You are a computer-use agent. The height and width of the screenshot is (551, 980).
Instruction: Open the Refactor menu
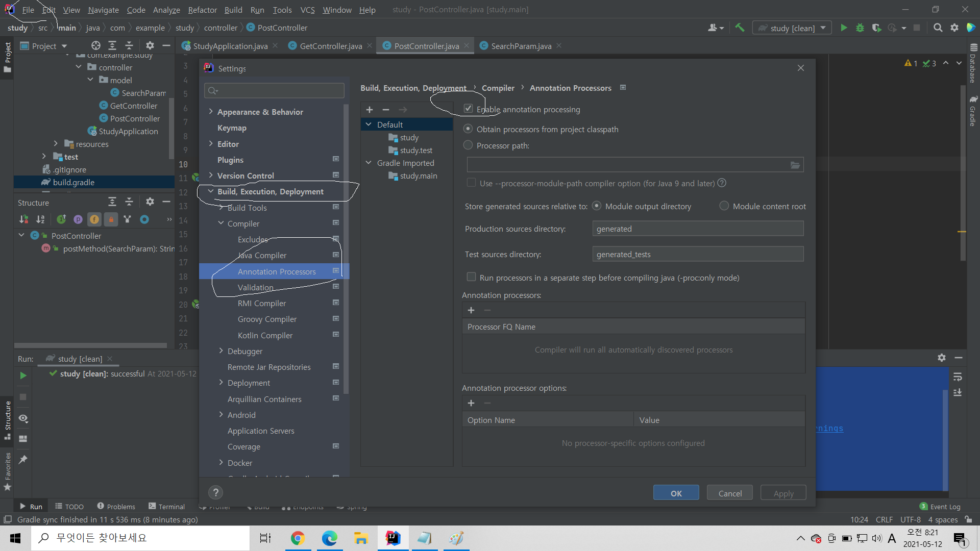(x=202, y=10)
